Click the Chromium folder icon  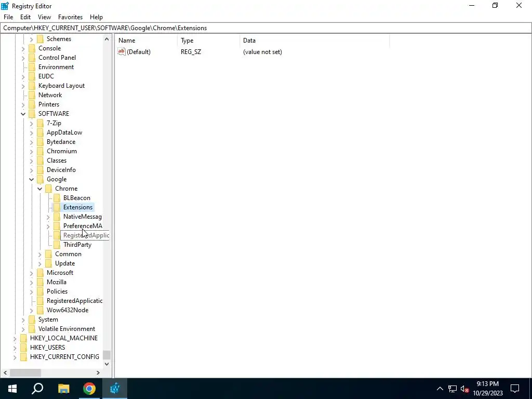40,151
